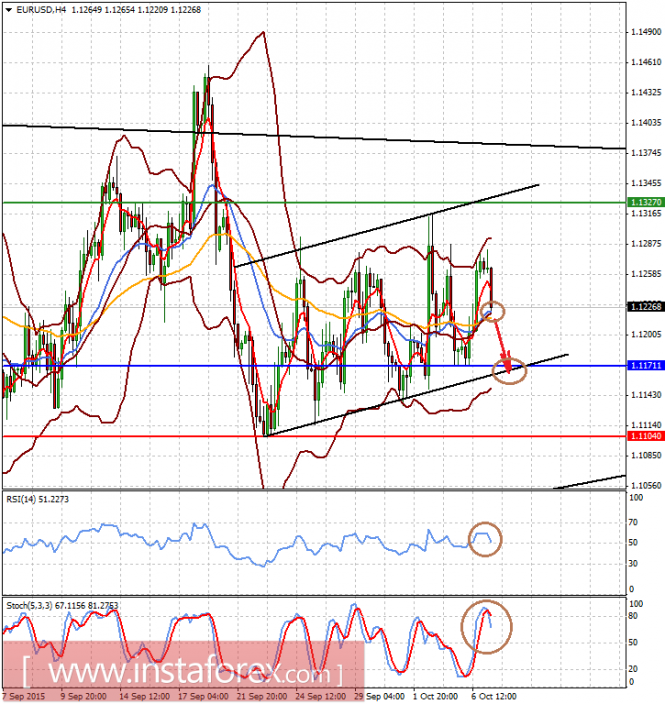
Task: Click the brown circle on the RSI line
Action: [x=485, y=539]
